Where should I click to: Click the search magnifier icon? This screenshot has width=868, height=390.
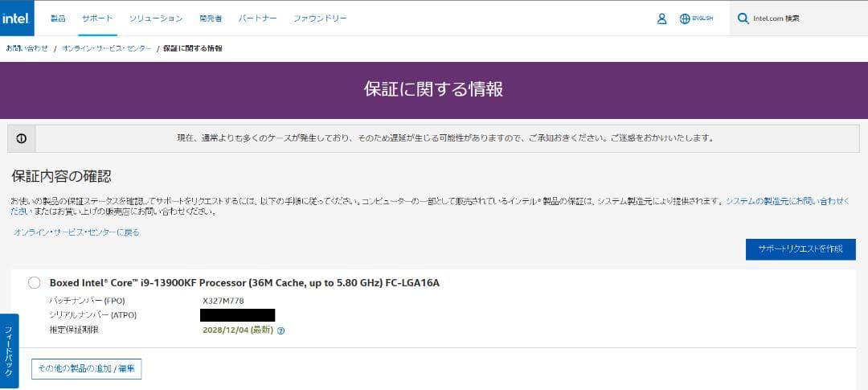tap(743, 18)
